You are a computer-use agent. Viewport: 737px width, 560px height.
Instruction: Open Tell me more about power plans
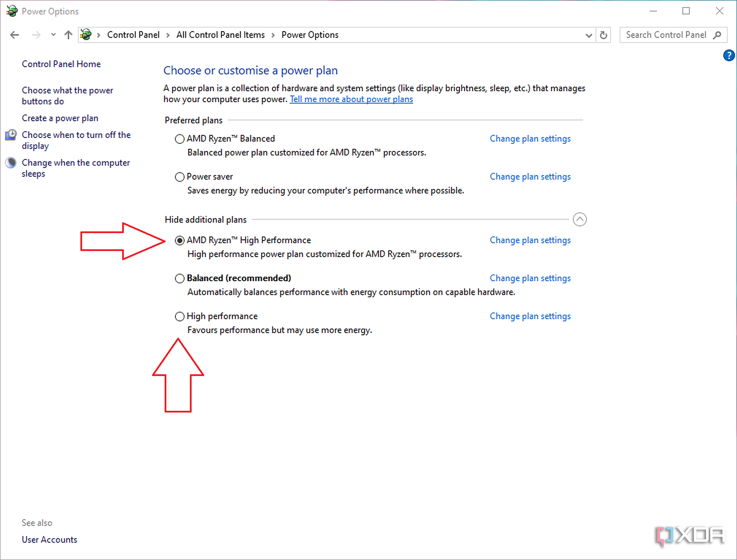tap(351, 99)
